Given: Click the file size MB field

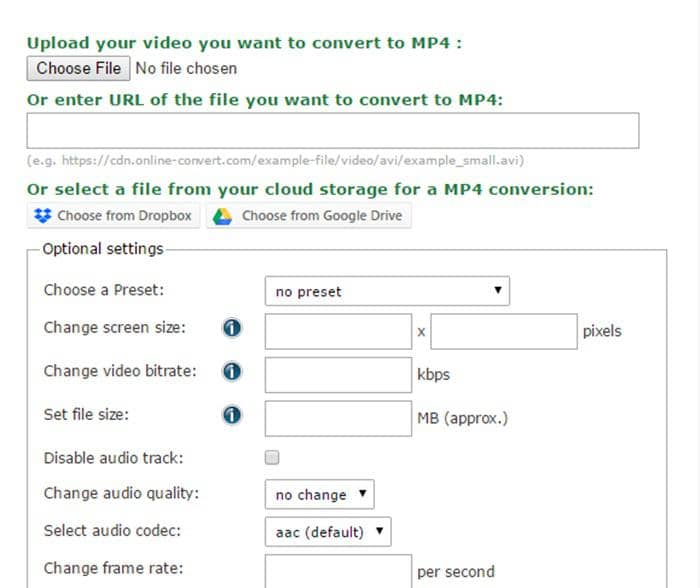Looking at the screenshot, I should tap(338, 418).
